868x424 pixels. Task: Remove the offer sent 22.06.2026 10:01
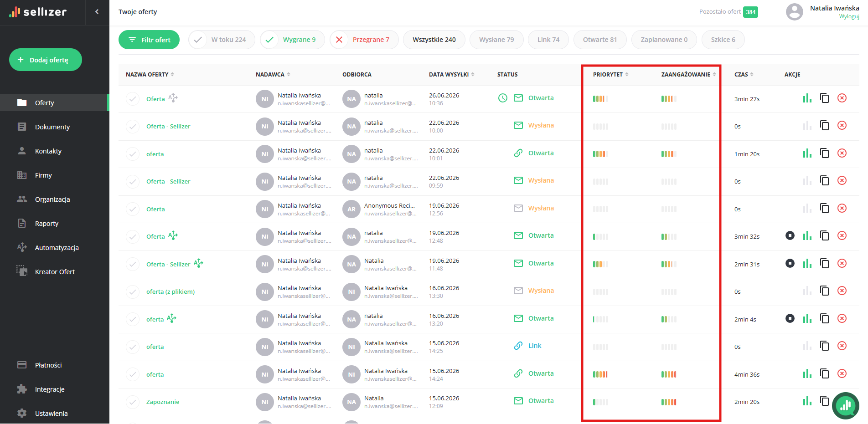pos(842,153)
